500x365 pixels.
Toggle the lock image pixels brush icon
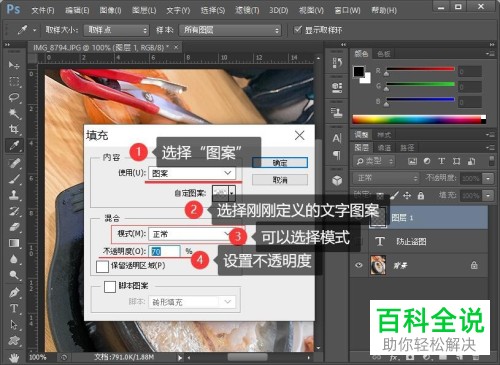coord(394,195)
